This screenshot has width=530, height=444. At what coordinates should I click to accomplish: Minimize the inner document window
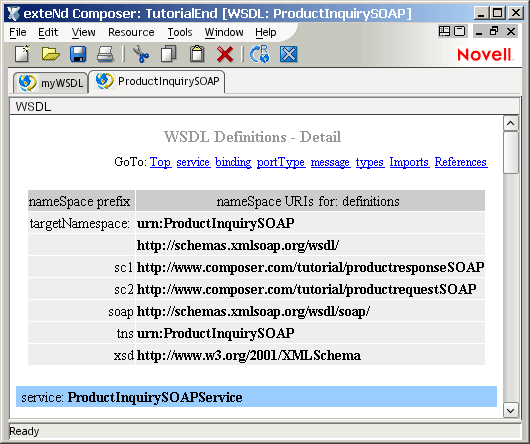[x=479, y=32]
